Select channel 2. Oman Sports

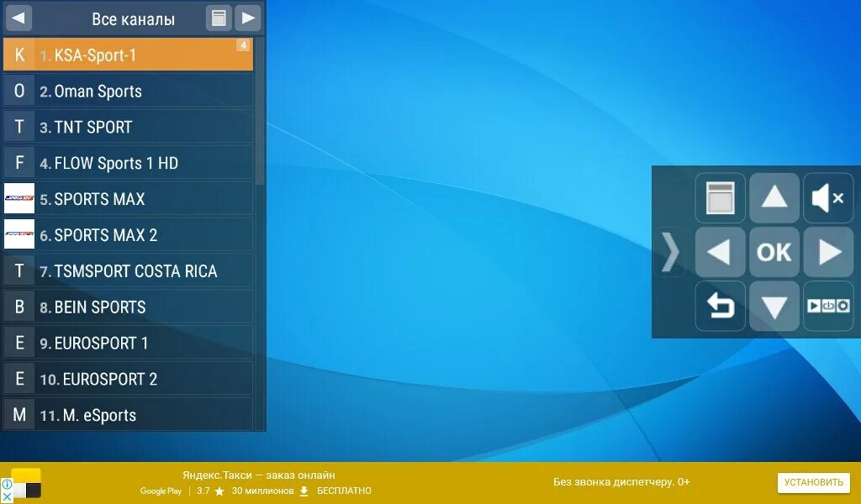coord(128,91)
